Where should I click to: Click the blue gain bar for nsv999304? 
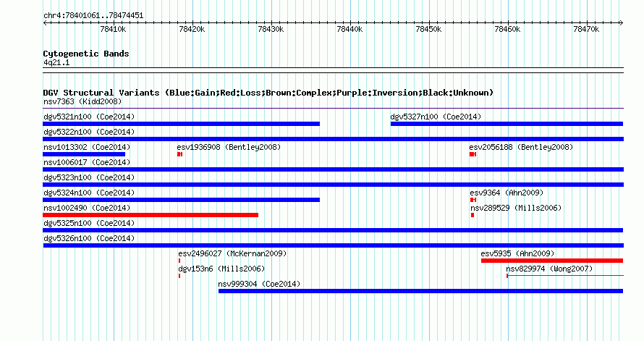[420, 291]
